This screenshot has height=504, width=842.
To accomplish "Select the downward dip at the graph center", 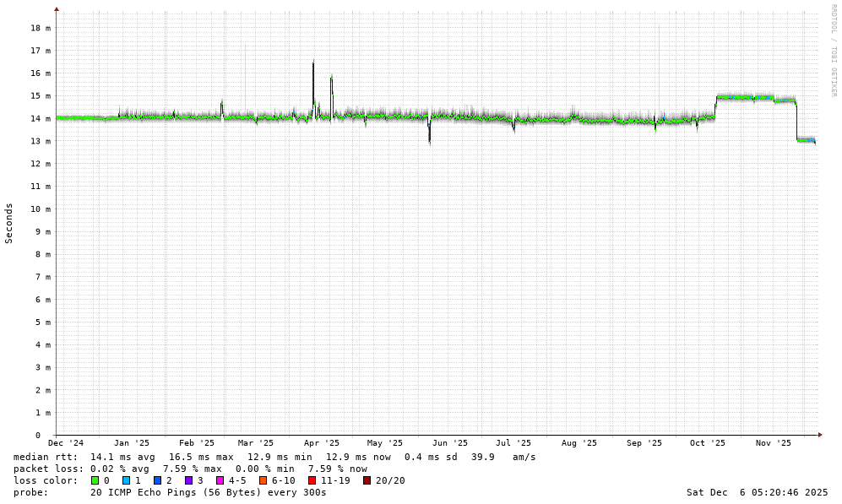I will (x=429, y=135).
